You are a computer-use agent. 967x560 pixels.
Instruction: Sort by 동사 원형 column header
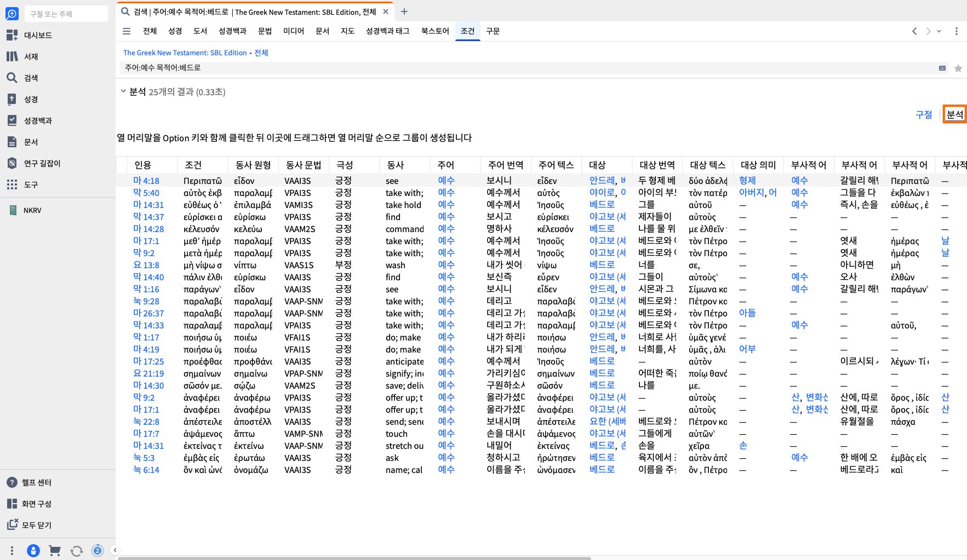pos(253,165)
